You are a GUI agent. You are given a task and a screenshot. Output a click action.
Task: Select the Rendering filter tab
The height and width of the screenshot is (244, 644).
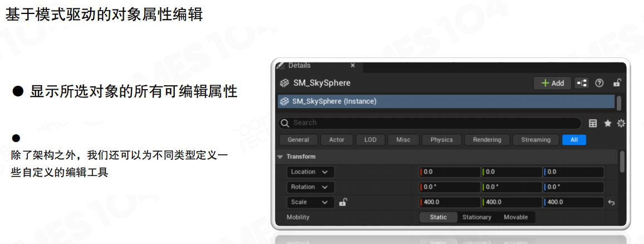pyautogui.click(x=487, y=140)
